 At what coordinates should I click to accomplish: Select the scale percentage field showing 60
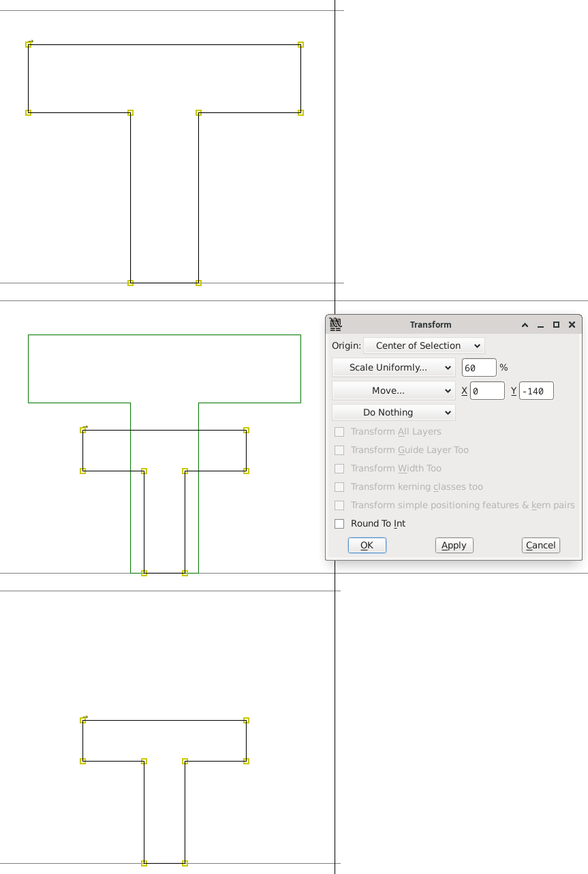click(x=478, y=367)
